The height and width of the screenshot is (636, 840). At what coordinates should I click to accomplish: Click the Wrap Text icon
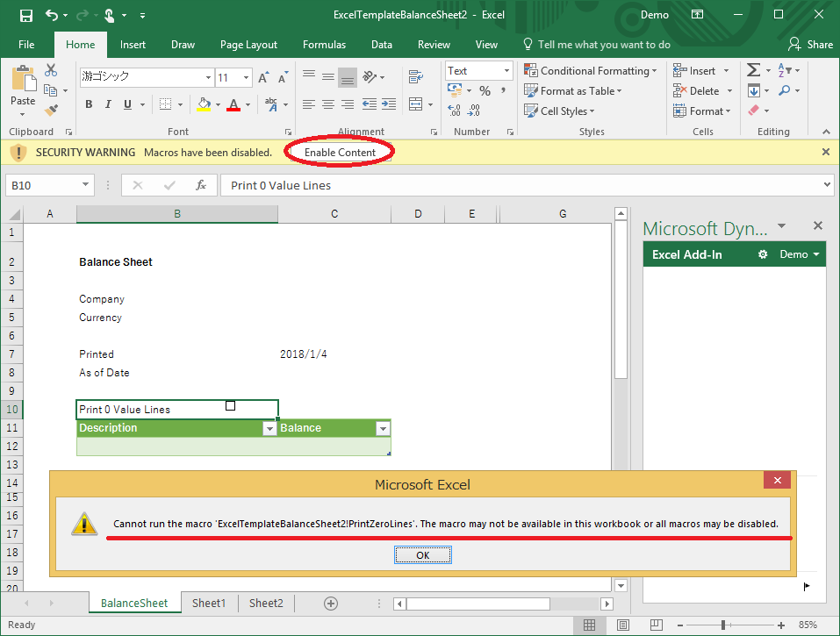416,77
